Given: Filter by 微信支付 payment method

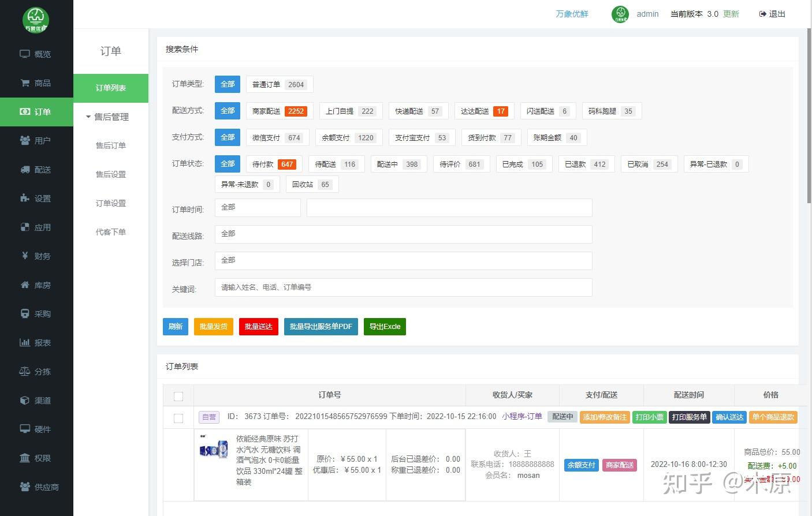Looking at the screenshot, I should click(x=278, y=137).
